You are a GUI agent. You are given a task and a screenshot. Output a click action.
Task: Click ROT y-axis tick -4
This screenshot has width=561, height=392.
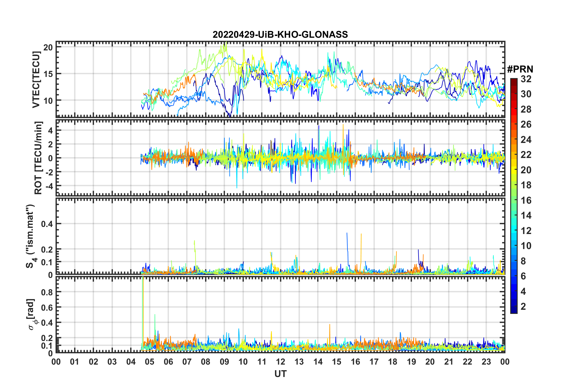click(x=49, y=186)
